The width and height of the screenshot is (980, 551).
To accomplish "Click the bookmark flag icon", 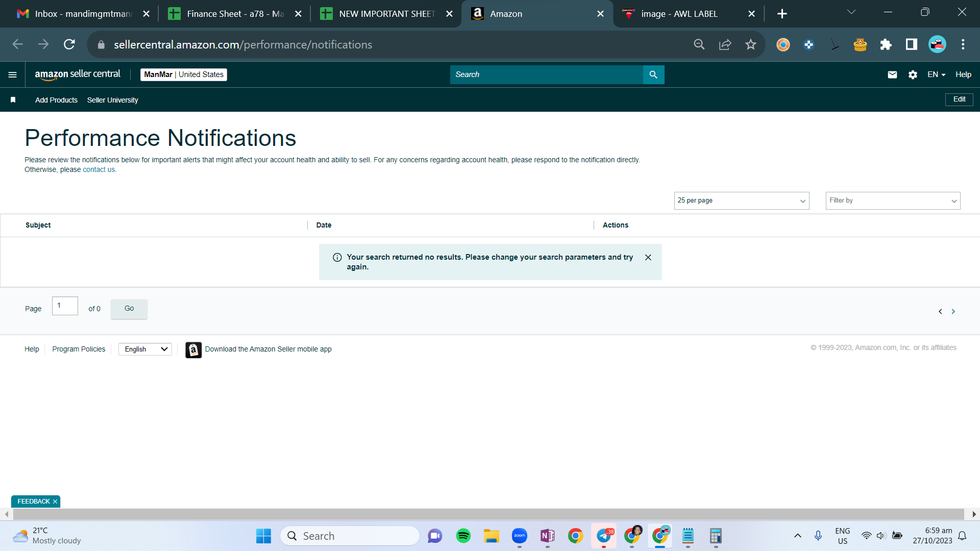I will pyautogui.click(x=13, y=100).
